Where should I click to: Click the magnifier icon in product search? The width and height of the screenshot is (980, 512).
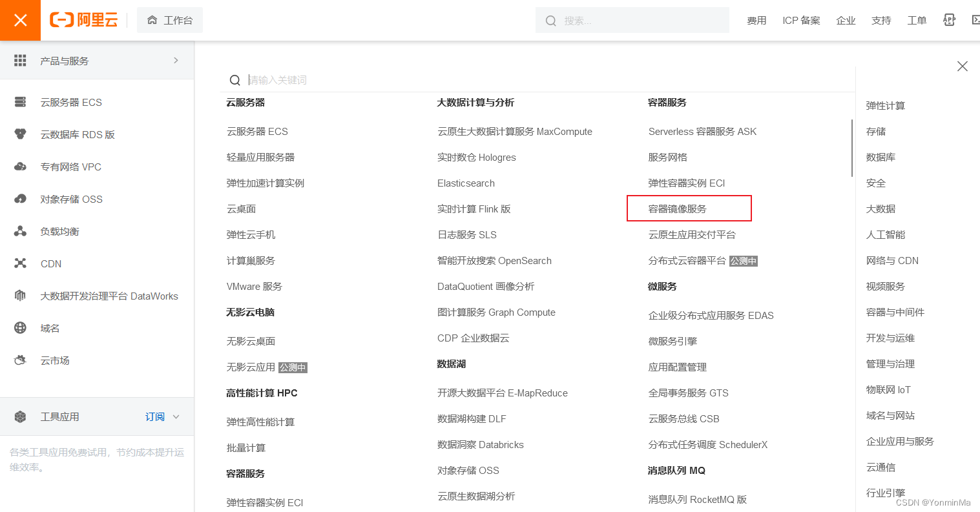point(235,80)
